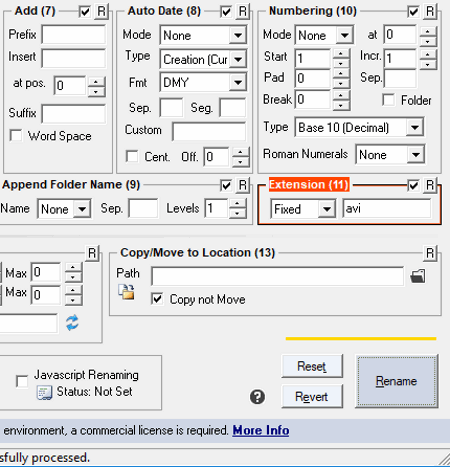
Task: Click the Rename button
Action: click(x=397, y=381)
